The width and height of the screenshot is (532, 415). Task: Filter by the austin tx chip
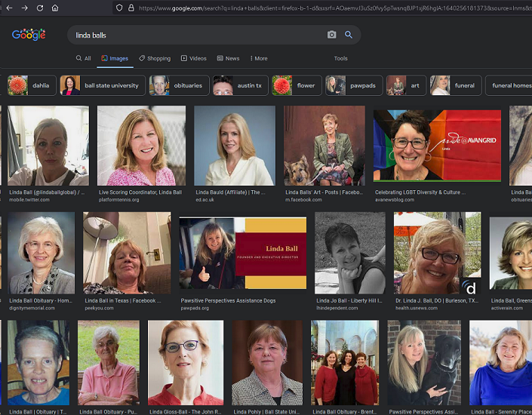click(240, 85)
